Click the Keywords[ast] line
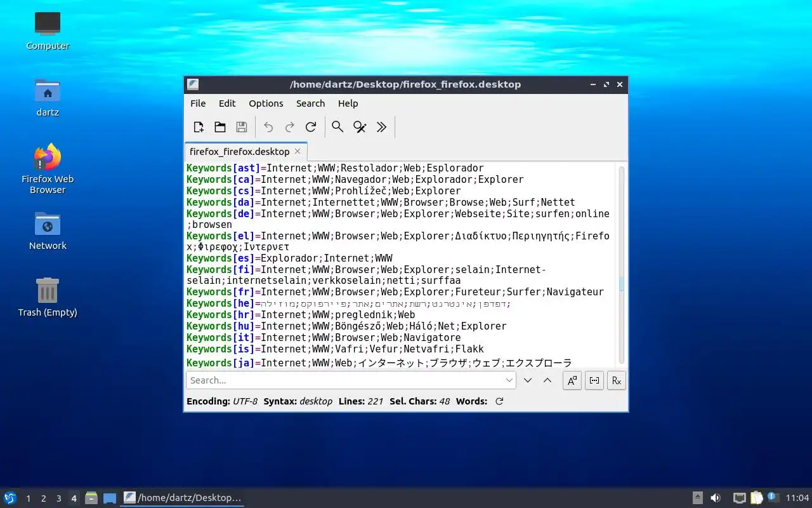The image size is (812, 508). (335, 168)
